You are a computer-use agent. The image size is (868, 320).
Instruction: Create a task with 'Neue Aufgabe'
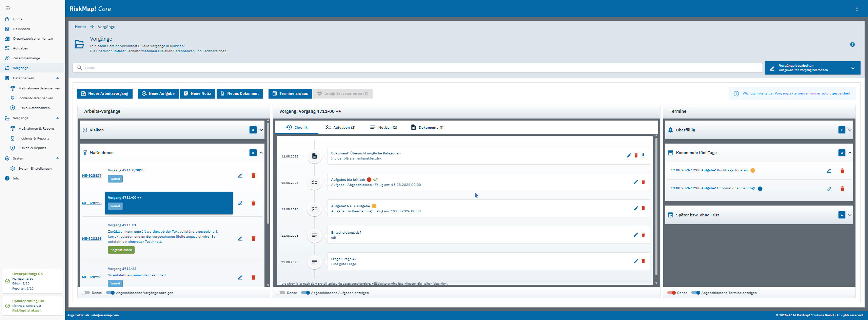pyautogui.click(x=158, y=94)
